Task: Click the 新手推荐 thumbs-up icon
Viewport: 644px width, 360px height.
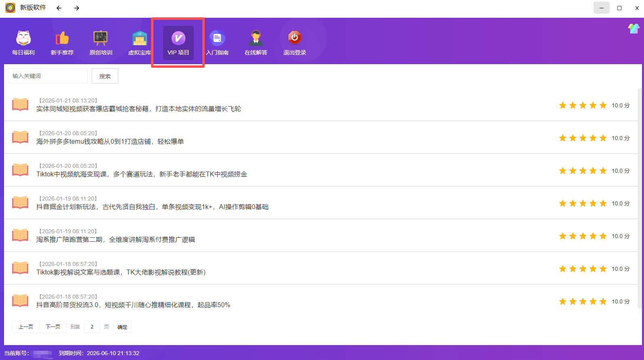Action: [x=62, y=38]
